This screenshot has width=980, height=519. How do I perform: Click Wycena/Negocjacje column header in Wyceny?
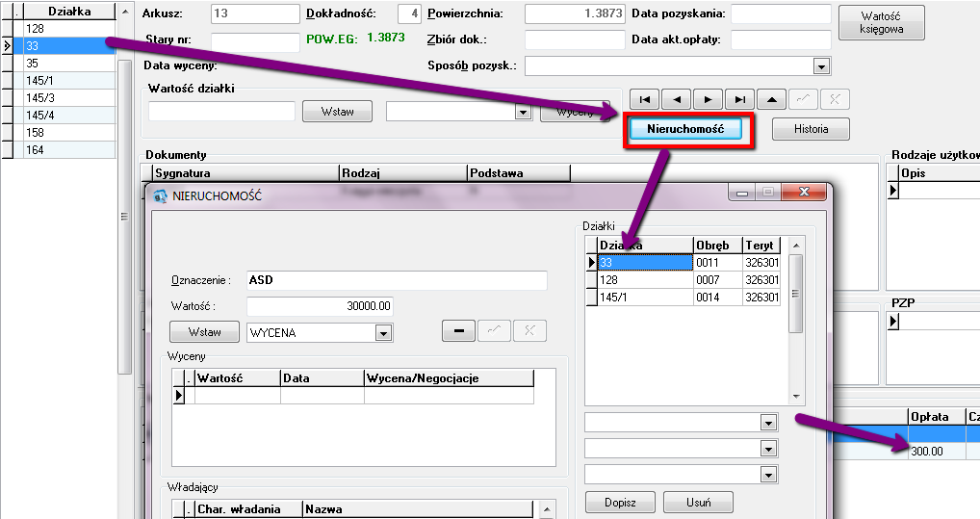coord(449,378)
